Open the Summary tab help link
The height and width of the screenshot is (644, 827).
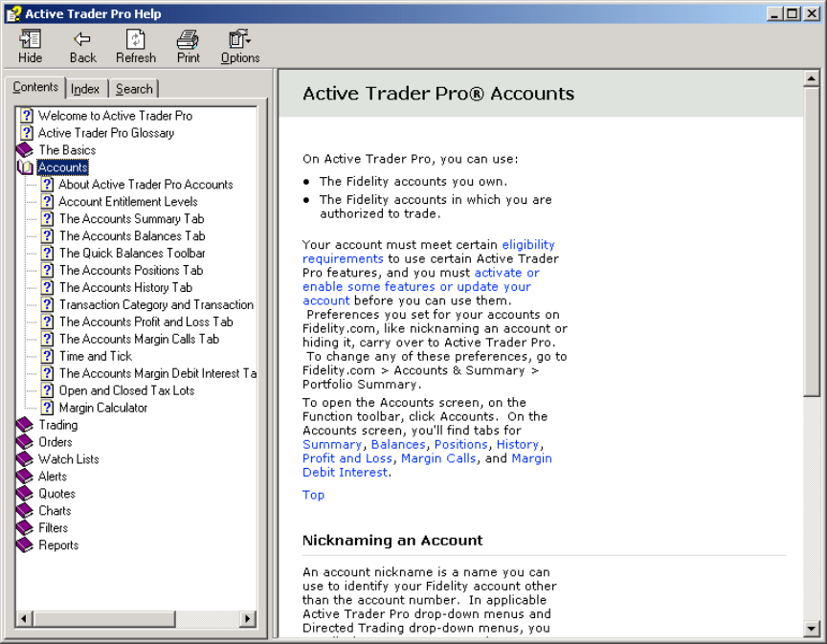(x=332, y=445)
